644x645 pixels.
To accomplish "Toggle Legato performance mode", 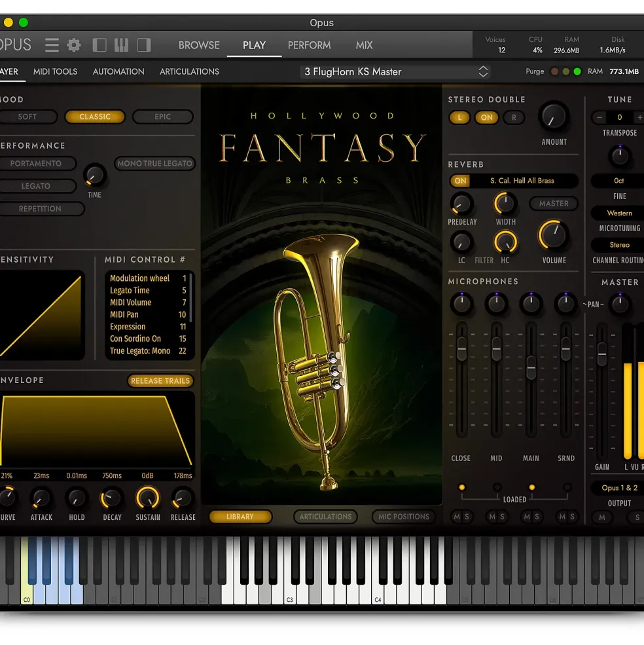I will click(x=36, y=186).
